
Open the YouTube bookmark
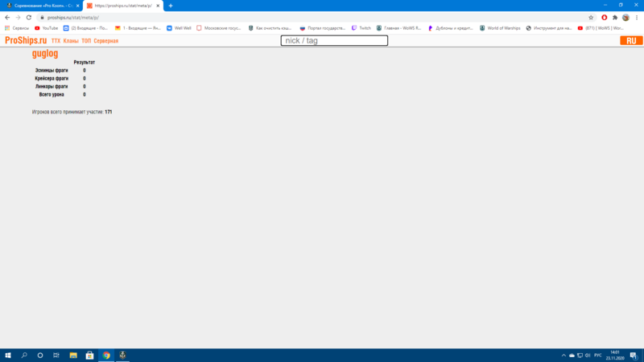pos(47,28)
